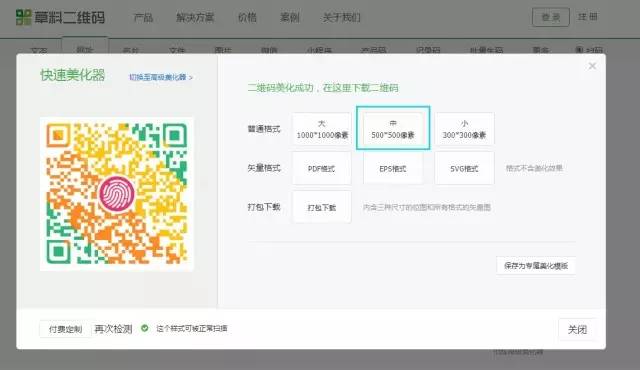The image size is (640, 370).
Task: Open the 解决方案 menu
Action: coord(195,18)
